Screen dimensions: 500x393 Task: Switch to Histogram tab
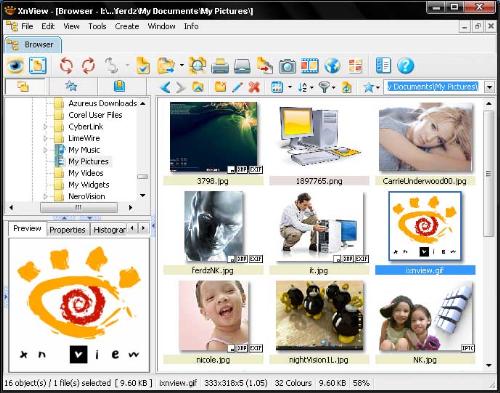(109, 230)
